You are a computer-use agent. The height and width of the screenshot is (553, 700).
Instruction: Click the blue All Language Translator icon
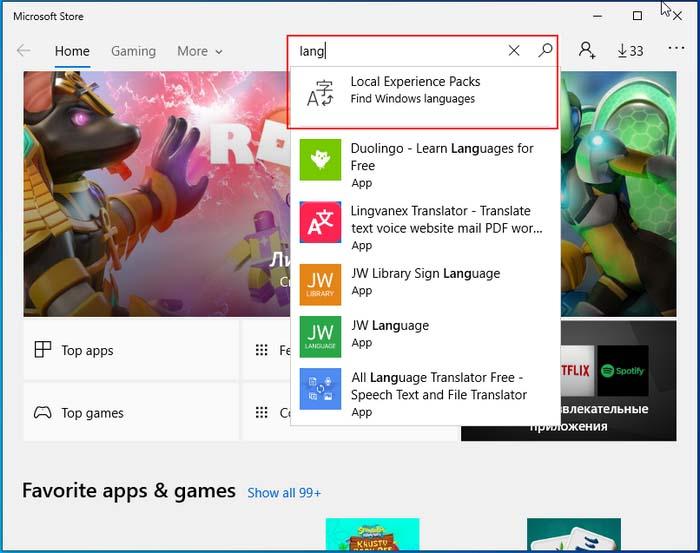click(x=320, y=389)
